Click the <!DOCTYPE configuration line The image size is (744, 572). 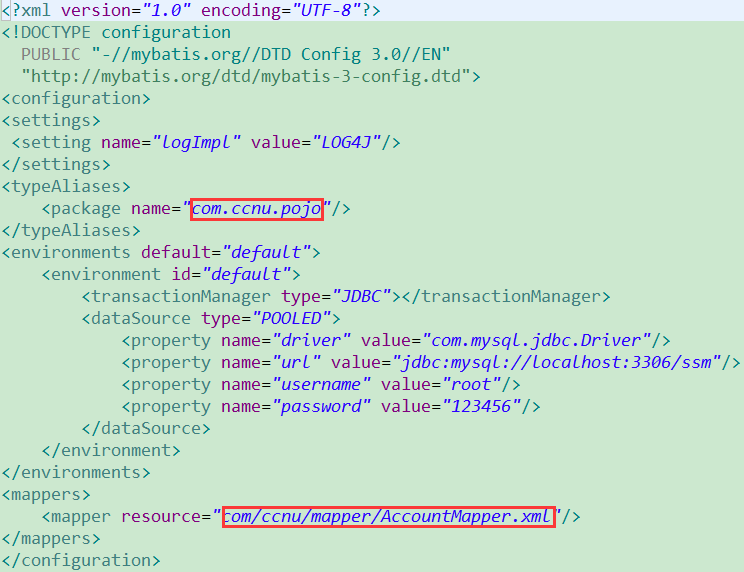(x=116, y=32)
